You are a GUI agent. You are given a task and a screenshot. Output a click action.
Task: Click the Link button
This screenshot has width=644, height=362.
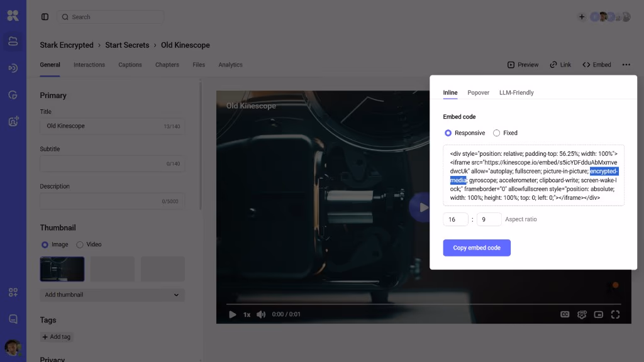[560, 65]
